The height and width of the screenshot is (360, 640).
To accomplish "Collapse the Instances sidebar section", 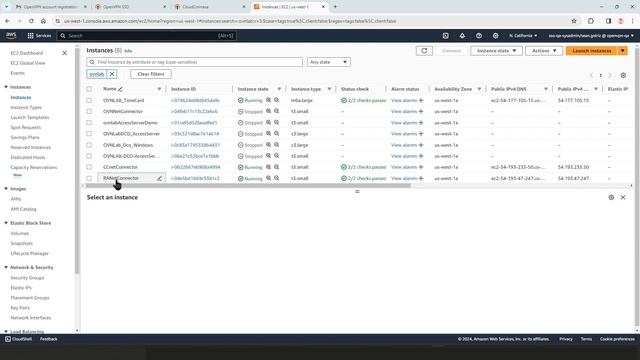I will coord(6,87).
